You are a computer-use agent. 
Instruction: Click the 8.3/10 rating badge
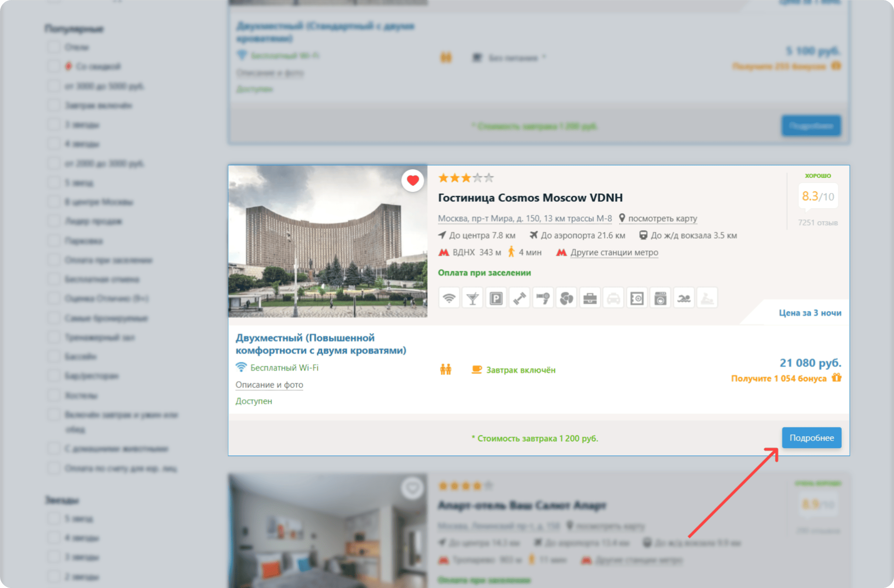(818, 196)
